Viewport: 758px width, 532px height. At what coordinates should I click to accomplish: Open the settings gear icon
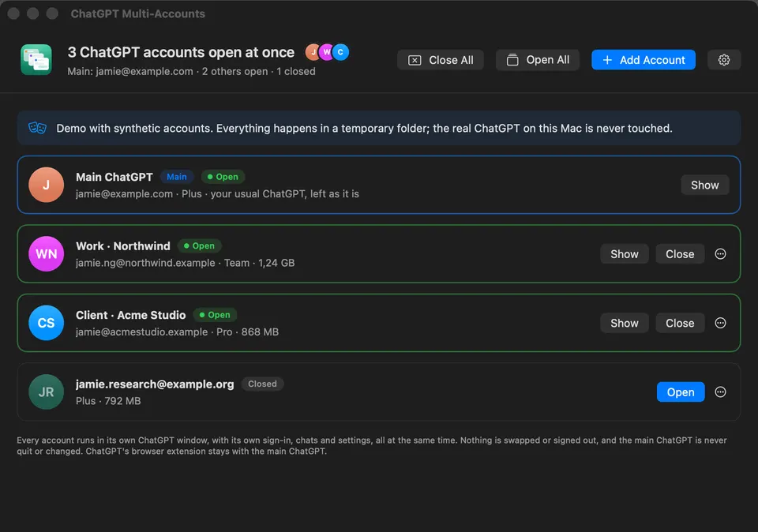pos(724,60)
